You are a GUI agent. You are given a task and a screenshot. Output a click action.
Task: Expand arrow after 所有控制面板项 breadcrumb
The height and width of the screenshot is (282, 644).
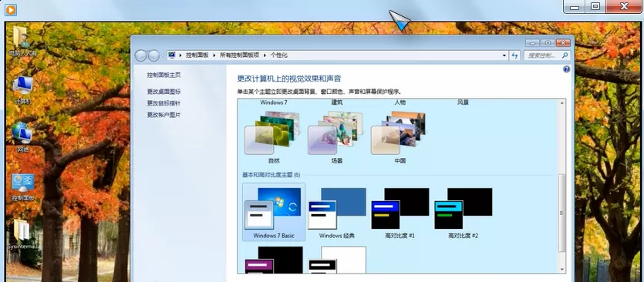[x=265, y=55]
